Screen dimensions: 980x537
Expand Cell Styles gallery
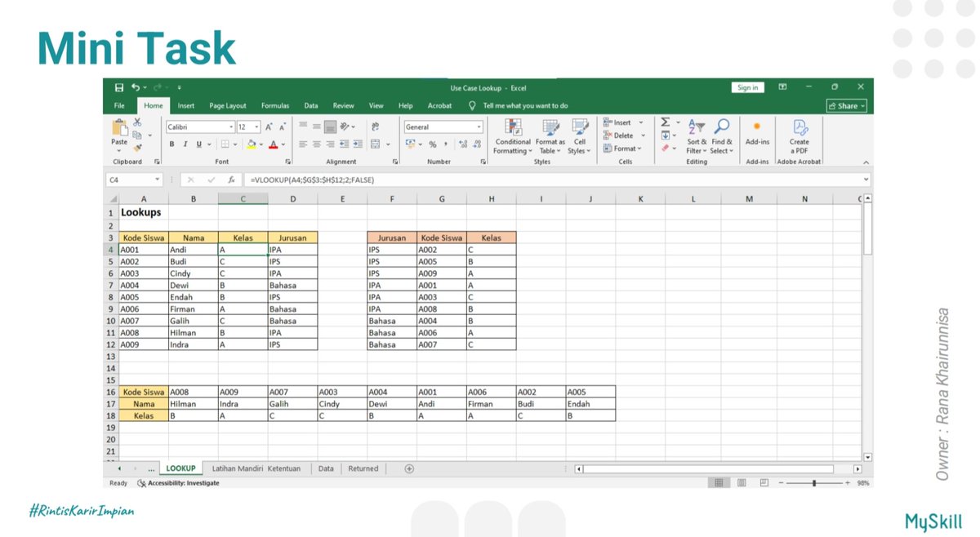coord(579,136)
